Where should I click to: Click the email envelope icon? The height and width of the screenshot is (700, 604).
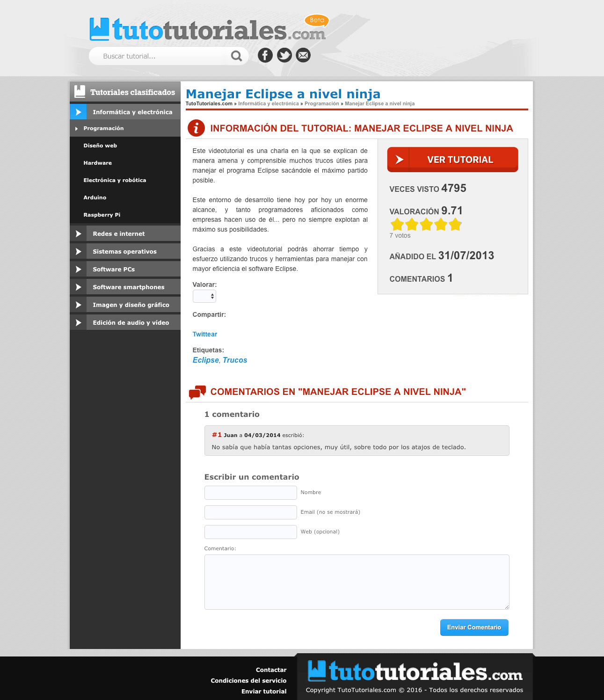pyautogui.click(x=303, y=55)
